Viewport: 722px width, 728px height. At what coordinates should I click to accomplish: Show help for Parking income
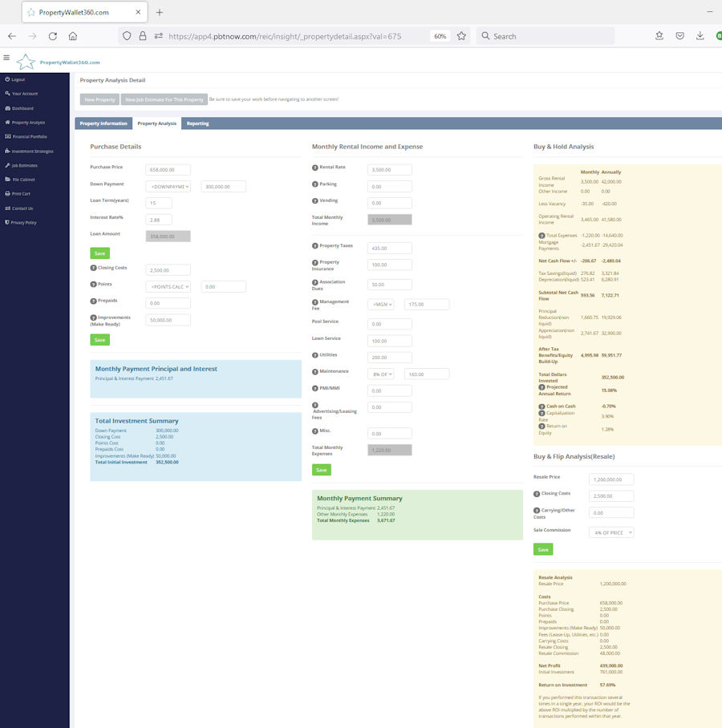[x=315, y=184]
